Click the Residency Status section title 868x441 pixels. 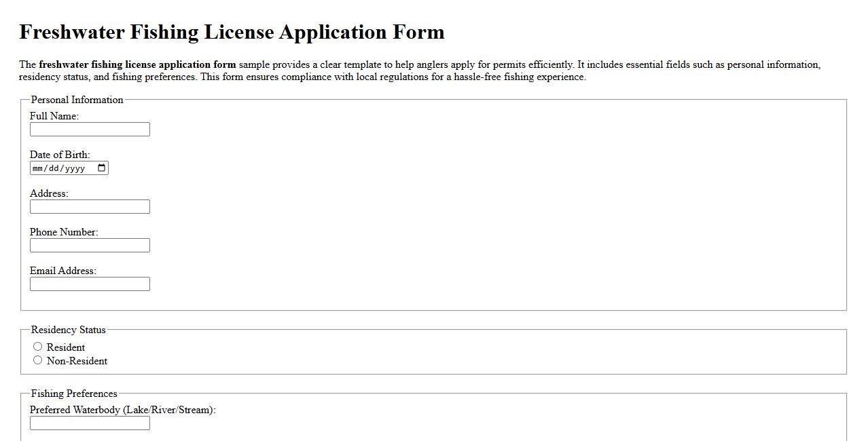[x=67, y=329]
